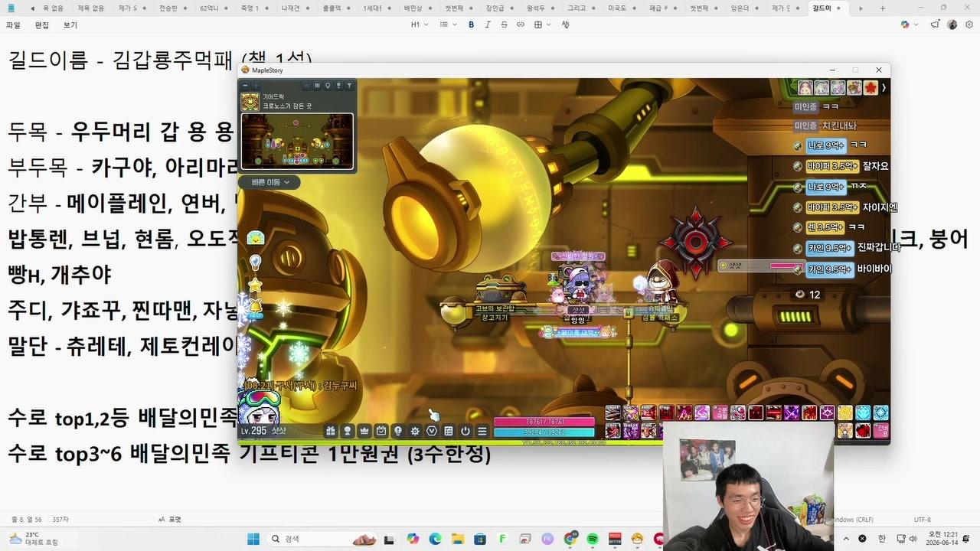
Task: Open the table insert dropdown in Notepad
Action: click(542, 24)
